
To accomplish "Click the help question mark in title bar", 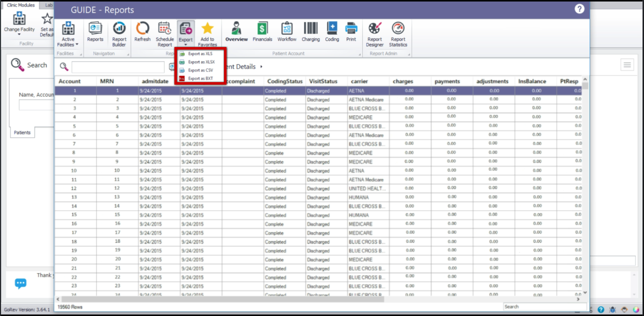I will 579,9.
